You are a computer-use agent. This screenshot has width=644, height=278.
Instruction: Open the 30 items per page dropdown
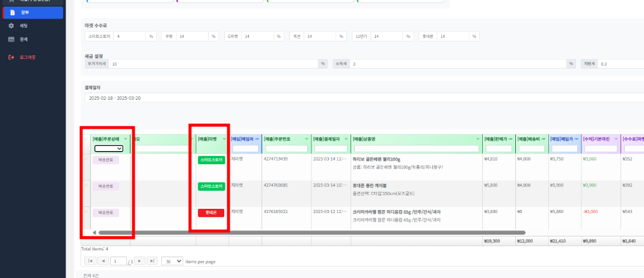tap(172, 261)
